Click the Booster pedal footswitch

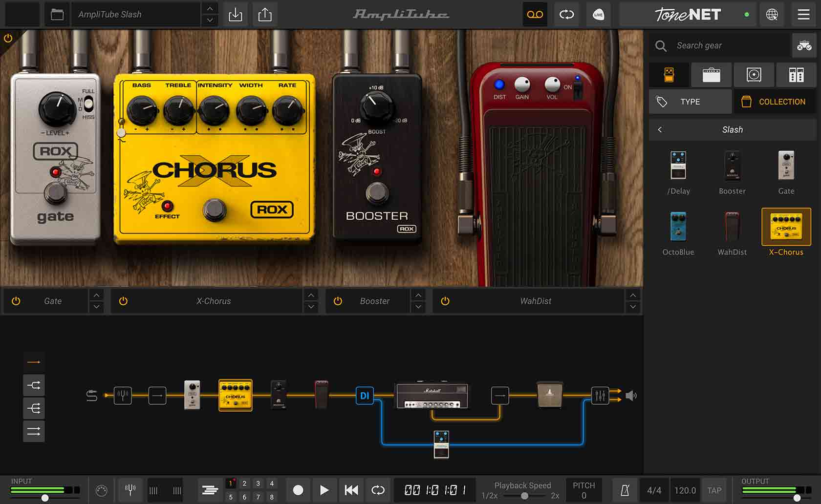tap(377, 193)
